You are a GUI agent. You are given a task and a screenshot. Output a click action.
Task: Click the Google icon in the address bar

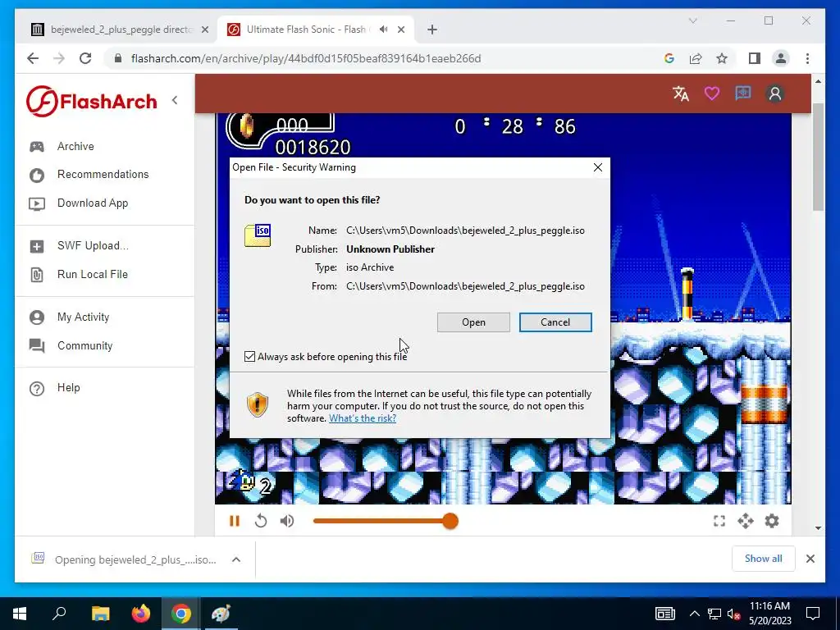coord(669,58)
